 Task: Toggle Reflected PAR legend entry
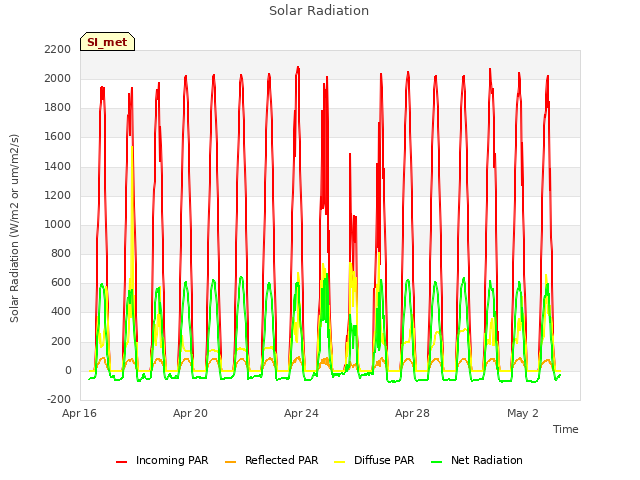click(x=271, y=460)
